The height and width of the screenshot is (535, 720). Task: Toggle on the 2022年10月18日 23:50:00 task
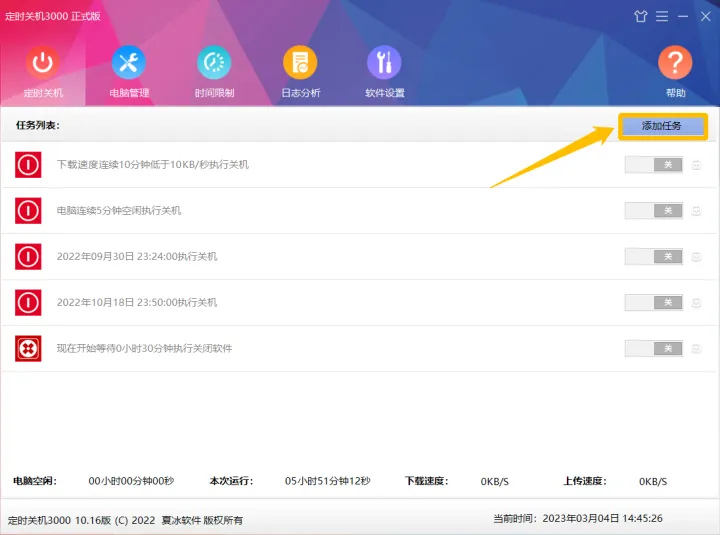(653, 302)
